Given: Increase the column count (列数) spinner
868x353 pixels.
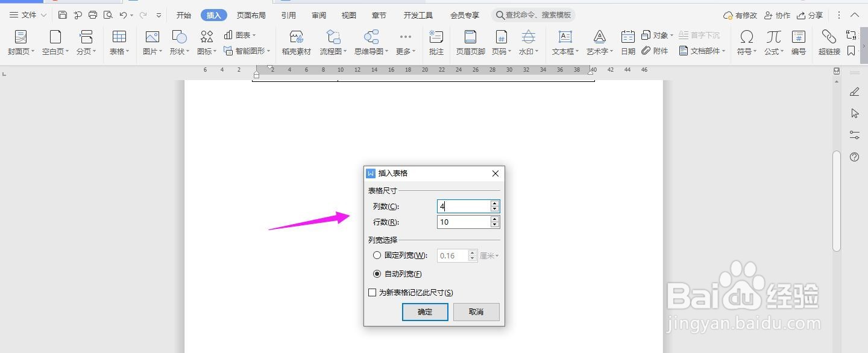Looking at the screenshot, I should [x=495, y=204].
